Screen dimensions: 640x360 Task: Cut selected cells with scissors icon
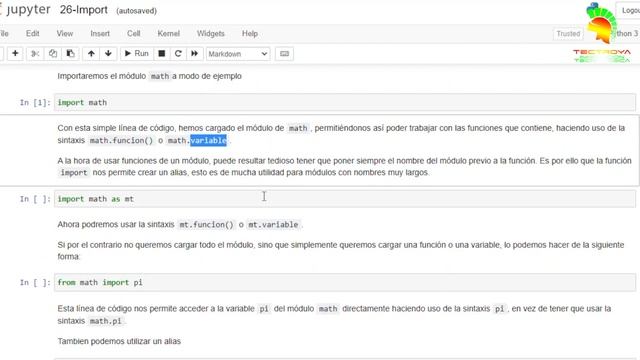35,53
